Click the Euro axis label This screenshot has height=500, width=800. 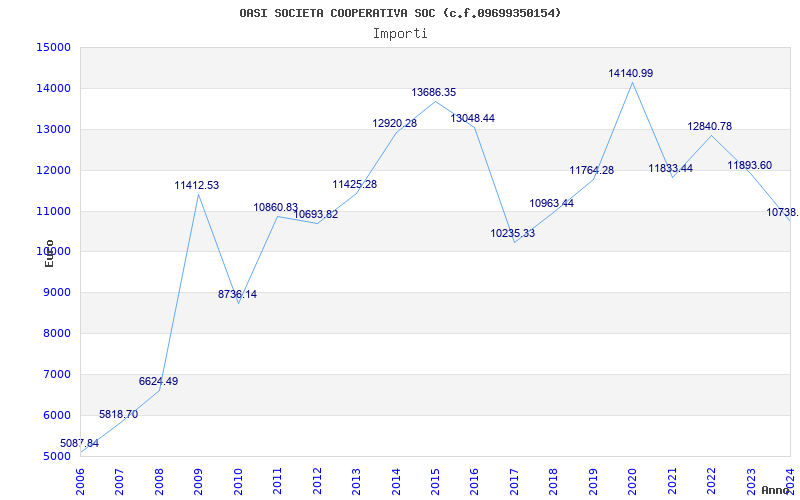click(x=49, y=253)
